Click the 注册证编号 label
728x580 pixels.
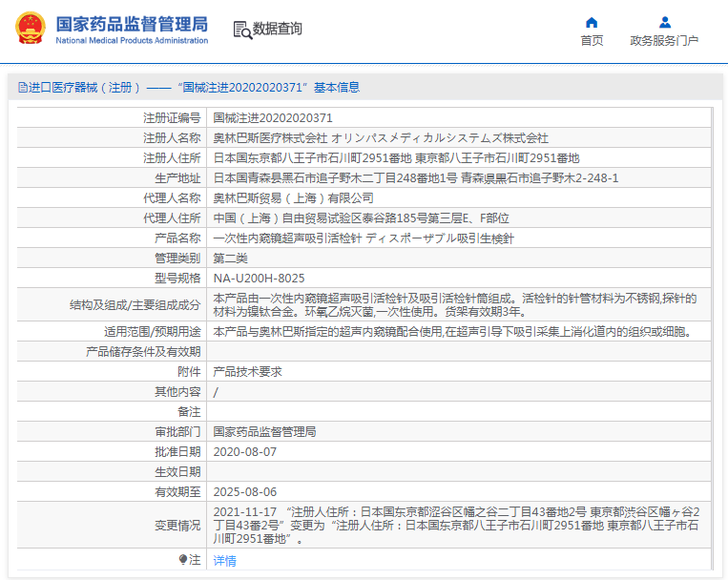[172, 118]
